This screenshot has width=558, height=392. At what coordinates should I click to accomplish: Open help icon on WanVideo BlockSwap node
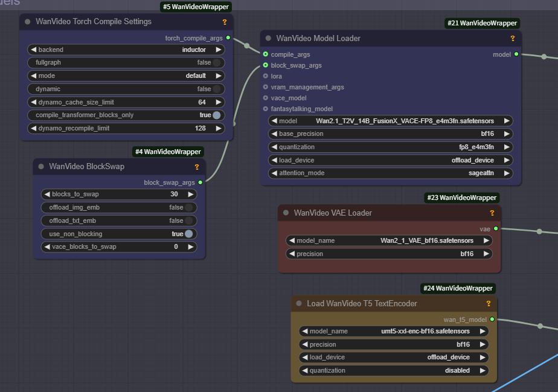[197, 167]
